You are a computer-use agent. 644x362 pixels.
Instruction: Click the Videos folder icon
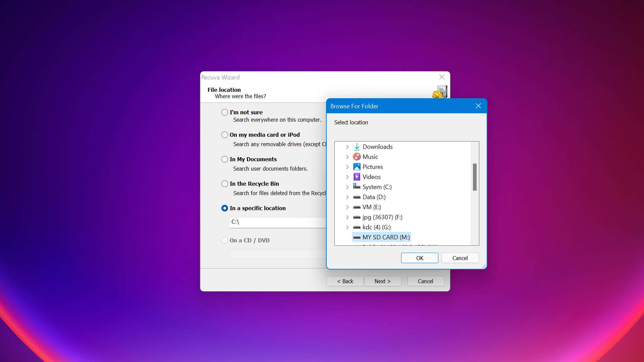(x=357, y=177)
